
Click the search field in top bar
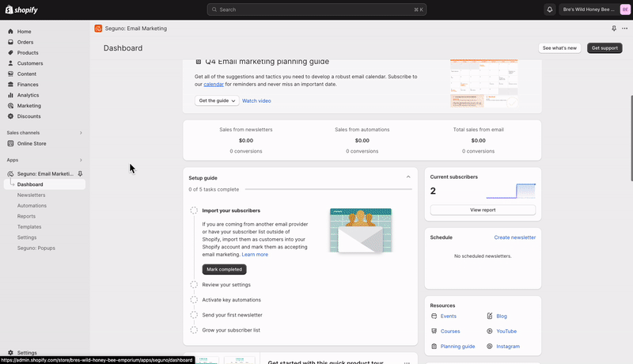point(317,9)
